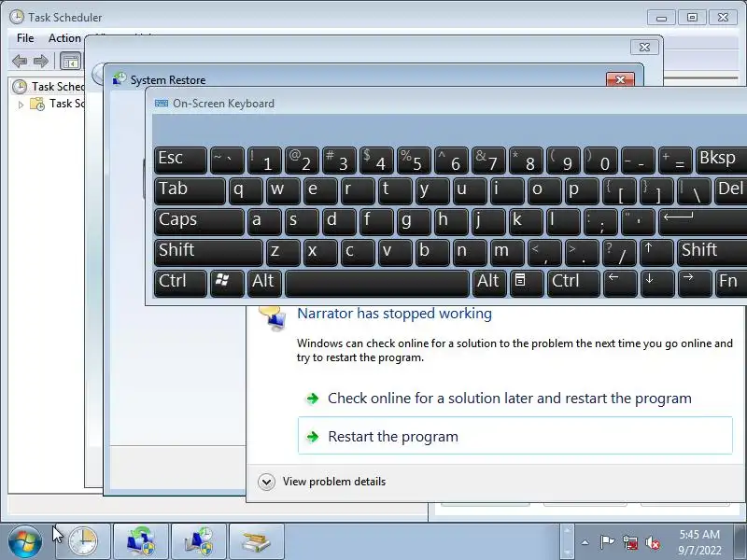Click the Del key on the keyboard
Image resolution: width=747 pixels, height=560 pixels.
pos(731,190)
